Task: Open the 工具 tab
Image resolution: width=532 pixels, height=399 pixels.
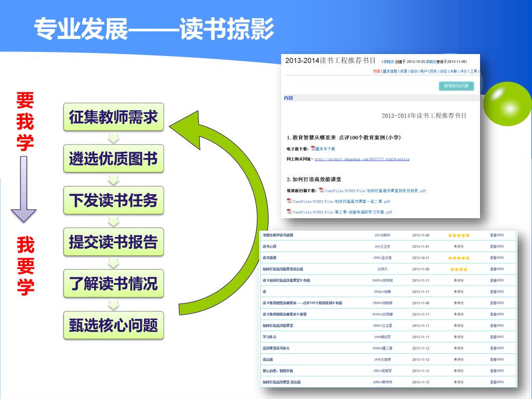Action: (x=474, y=71)
